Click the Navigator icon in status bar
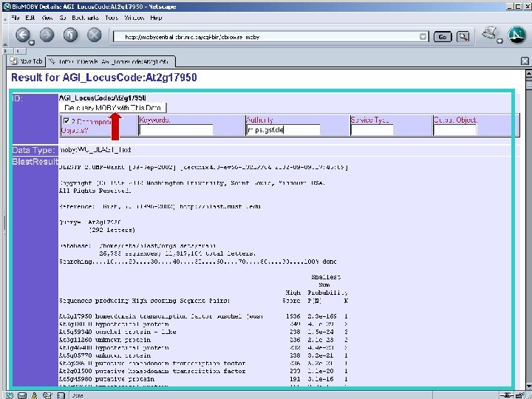 (x=10, y=395)
